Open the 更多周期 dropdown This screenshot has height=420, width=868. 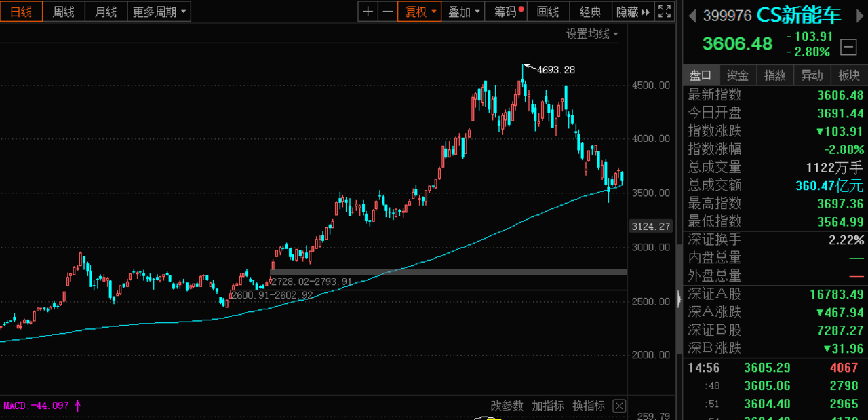click(159, 12)
